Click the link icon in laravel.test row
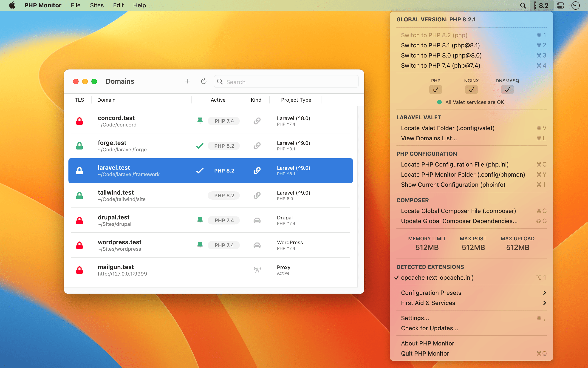The width and height of the screenshot is (588, 368). (x=257, y=171)
